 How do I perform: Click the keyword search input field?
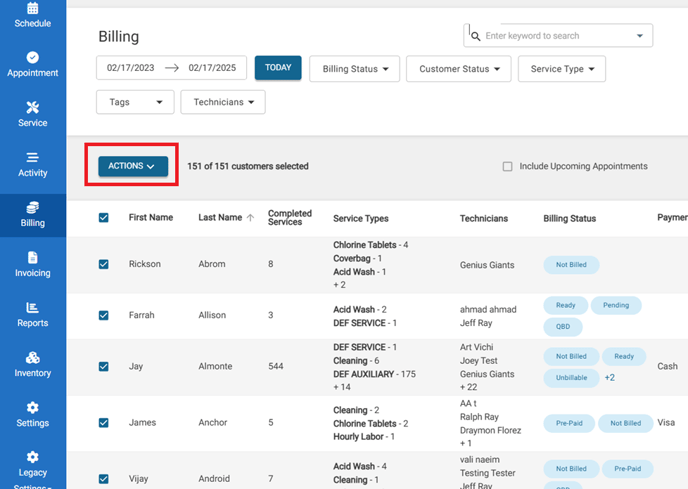[x=556, y=36]
